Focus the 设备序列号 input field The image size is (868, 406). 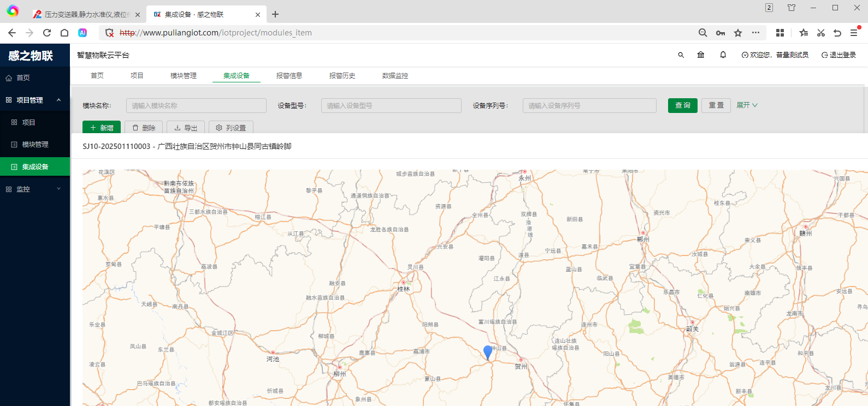(x=589, y=106)
